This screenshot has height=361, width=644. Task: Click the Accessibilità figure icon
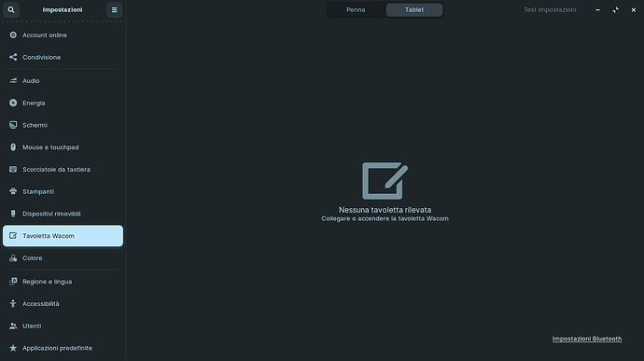pos(13,303)
